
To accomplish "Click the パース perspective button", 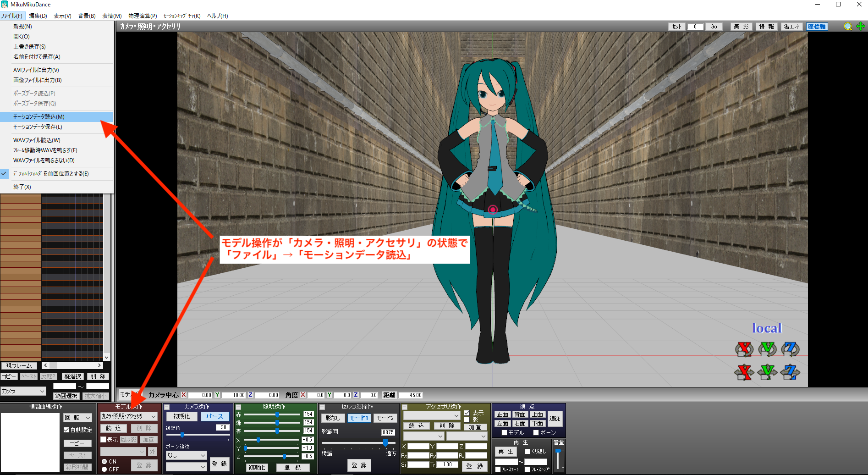I will coord(214,416).
